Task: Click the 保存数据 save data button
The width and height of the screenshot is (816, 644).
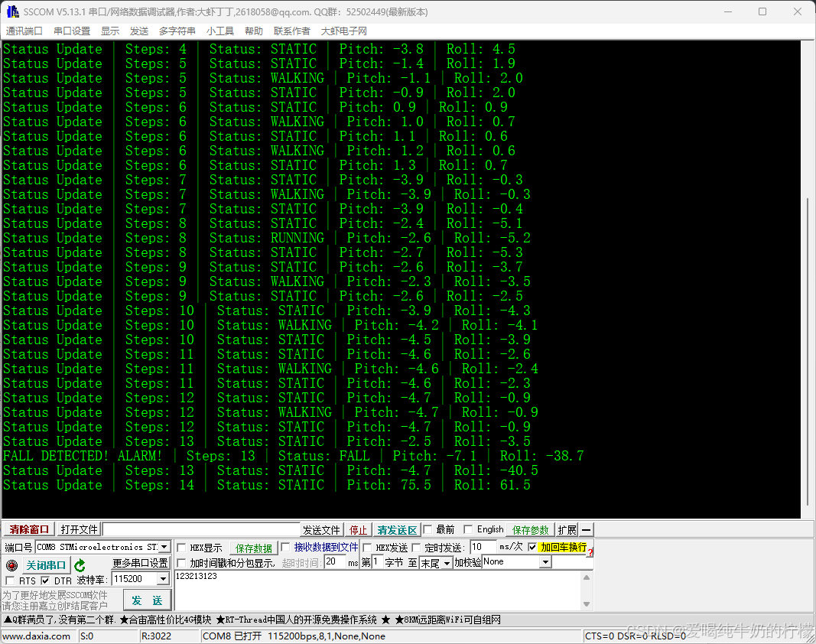Action: pos(253,548)
